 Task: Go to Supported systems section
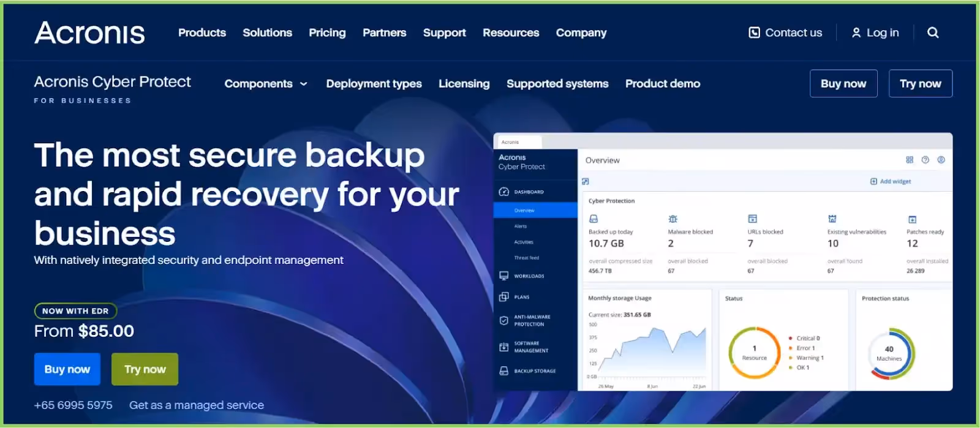click(x=557, y=84)
